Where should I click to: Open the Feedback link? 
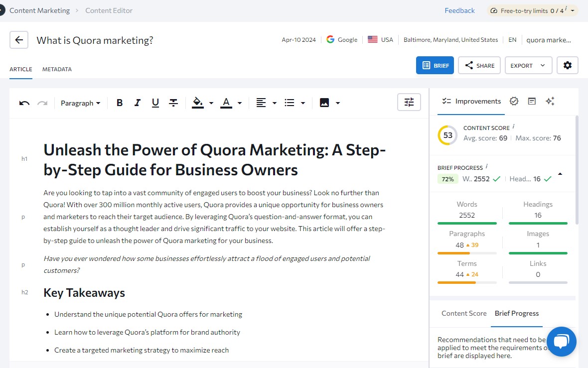[x=460, y=10]
